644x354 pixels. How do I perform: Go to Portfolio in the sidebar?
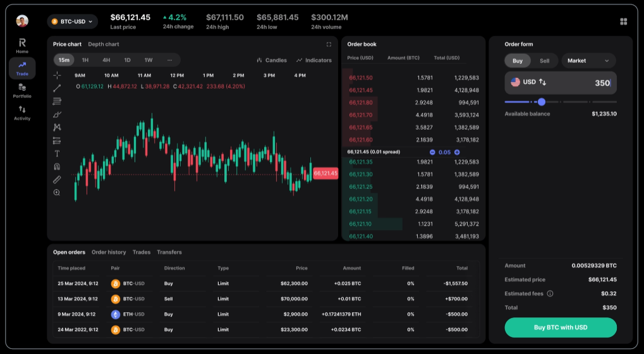(22, 90)
